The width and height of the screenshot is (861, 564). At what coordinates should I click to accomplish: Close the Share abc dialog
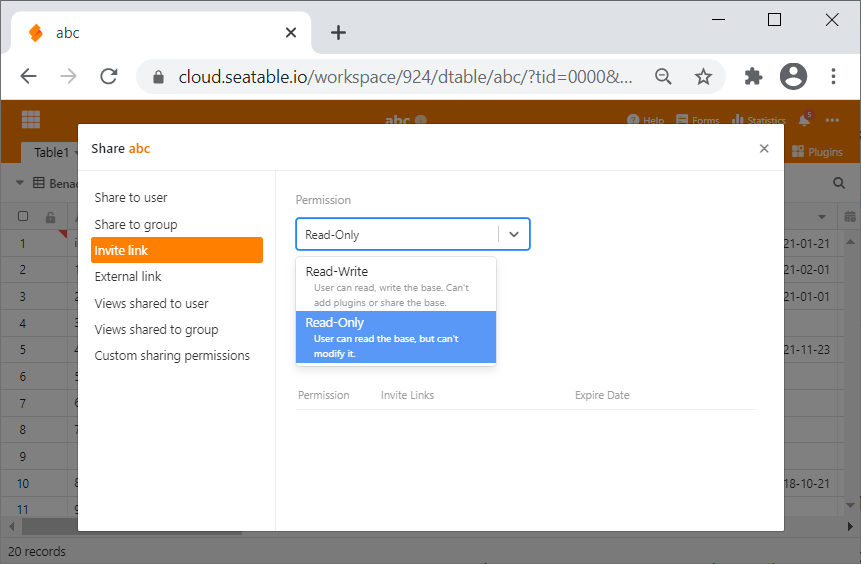[764, 148]
